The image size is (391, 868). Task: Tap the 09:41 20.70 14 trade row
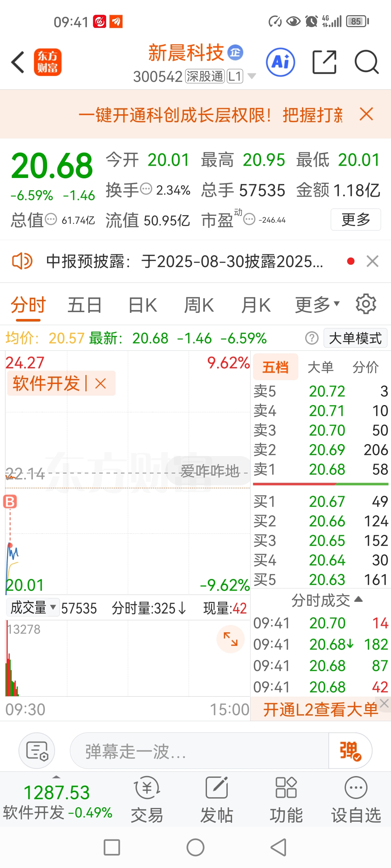pyautogui.click(x=320, y=623)
